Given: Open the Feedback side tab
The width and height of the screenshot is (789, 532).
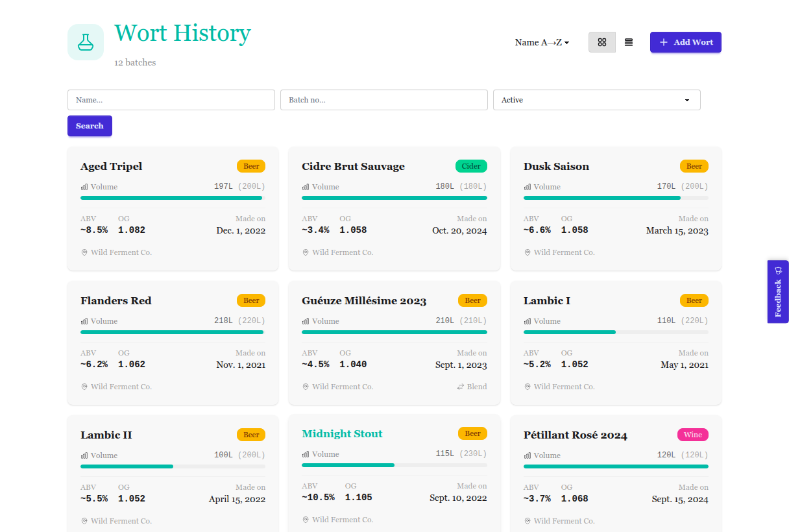Looking at the screenshot, I should (778, 291).
